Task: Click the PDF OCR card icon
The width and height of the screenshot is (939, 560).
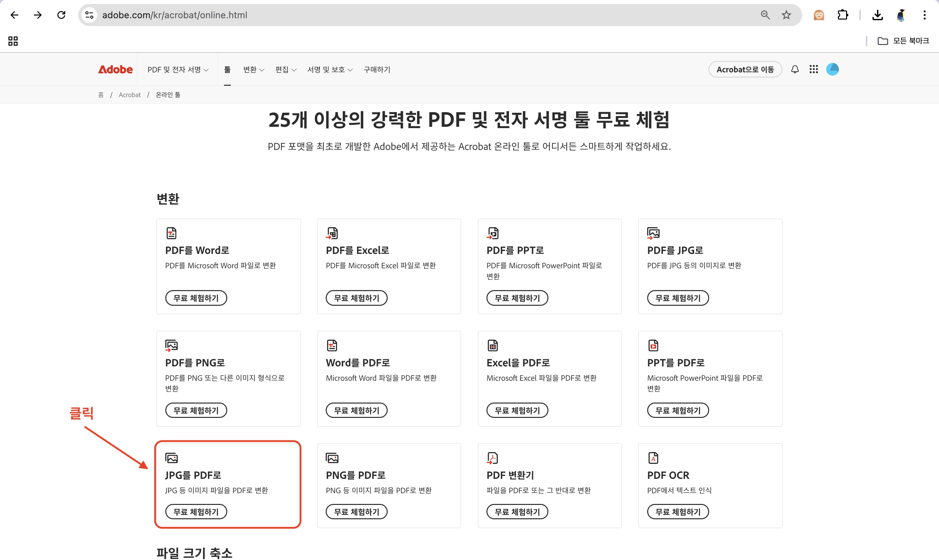Action: pos(653,458)
